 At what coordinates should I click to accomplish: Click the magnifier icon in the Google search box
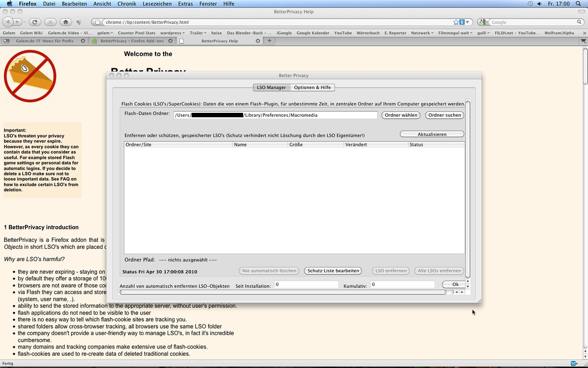579,22
